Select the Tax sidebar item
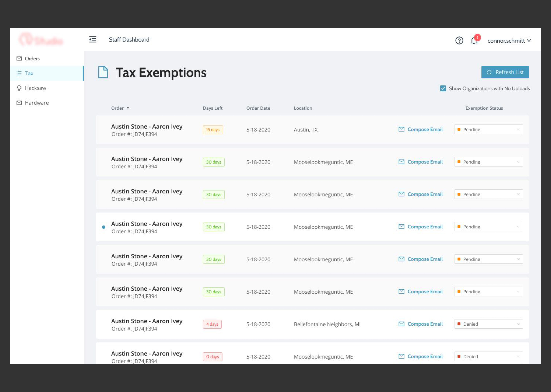This screenshot has height=392, width=551. (x=47, y=73)
